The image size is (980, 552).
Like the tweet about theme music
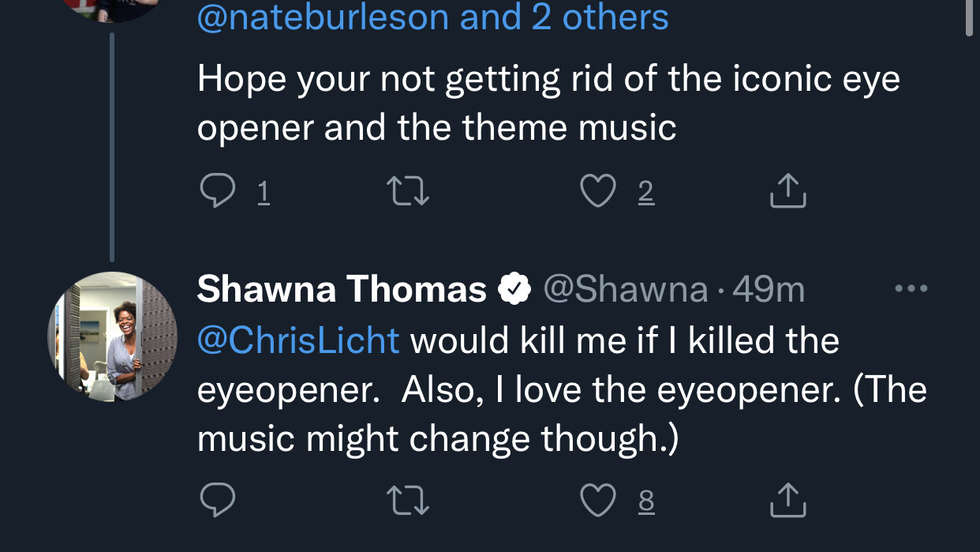598,191
